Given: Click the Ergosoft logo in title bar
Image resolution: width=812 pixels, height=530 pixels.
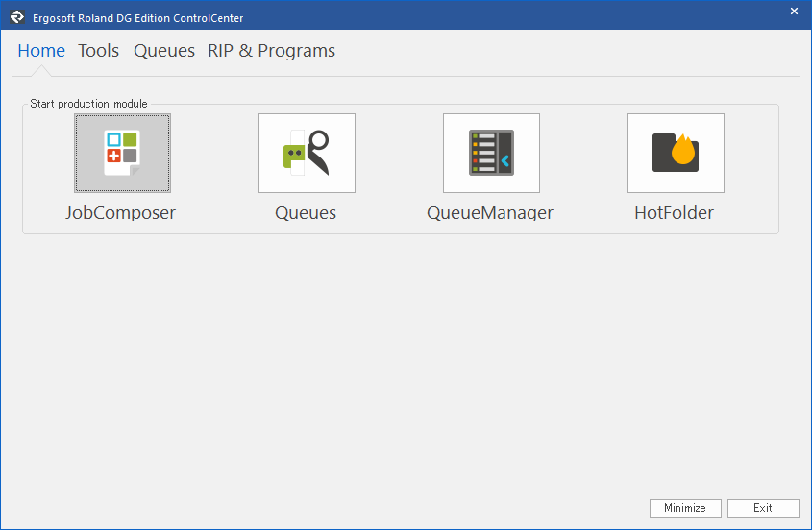Looking at the screenshot, I should coord(16,16).
